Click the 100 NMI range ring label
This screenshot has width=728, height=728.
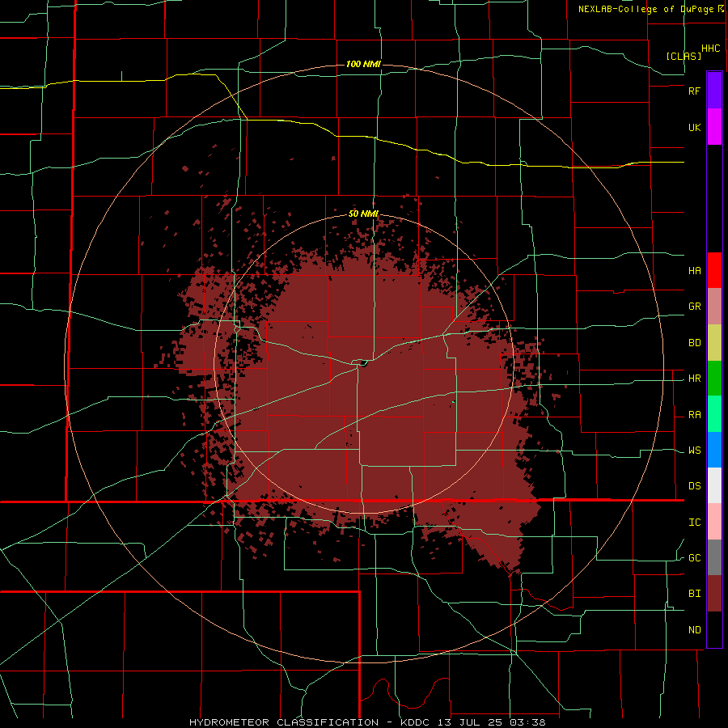tap(363, 64)
